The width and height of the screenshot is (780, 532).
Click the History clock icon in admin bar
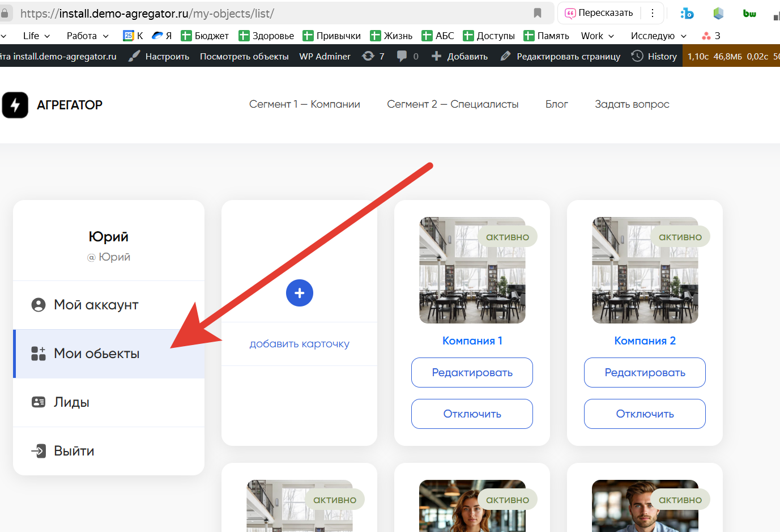pos(637,56)
